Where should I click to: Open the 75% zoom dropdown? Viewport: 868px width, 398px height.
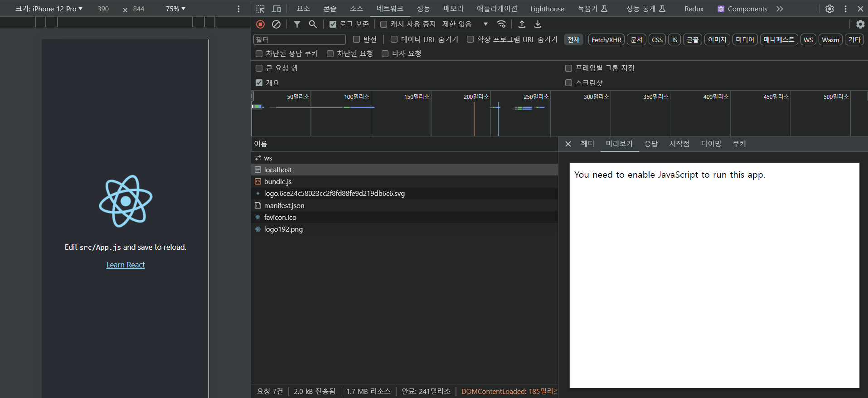(x=175, y=9)
